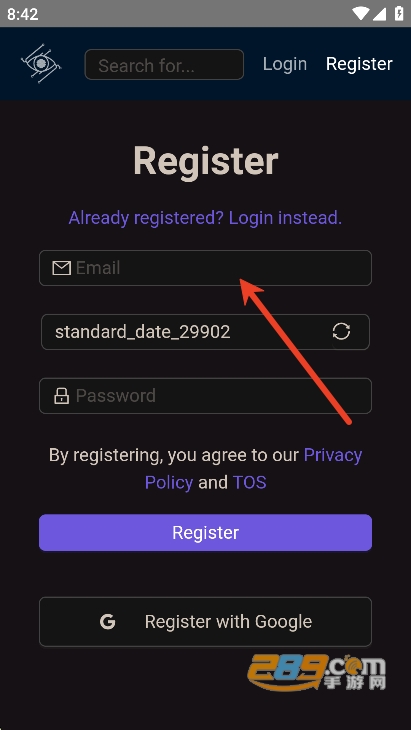Image resolution: width=411 pixels, height=730 pixels.
Task: Follow the Login instead link
Action: click(285, 217)
